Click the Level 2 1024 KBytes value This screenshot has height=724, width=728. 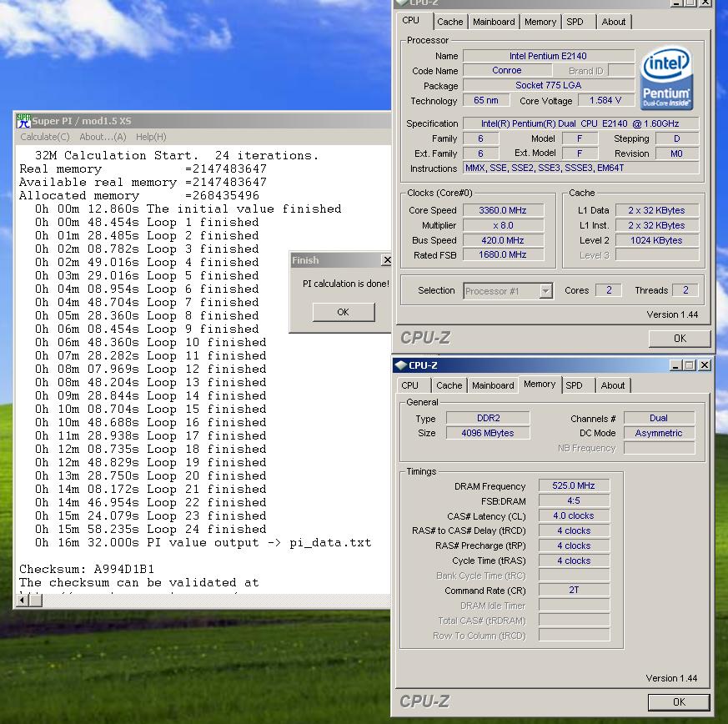(x=656, y=240)
